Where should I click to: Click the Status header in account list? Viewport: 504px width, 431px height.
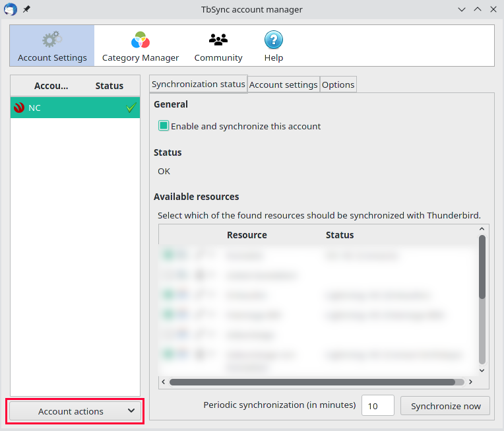pyautogui.click(x=109, y=86)
